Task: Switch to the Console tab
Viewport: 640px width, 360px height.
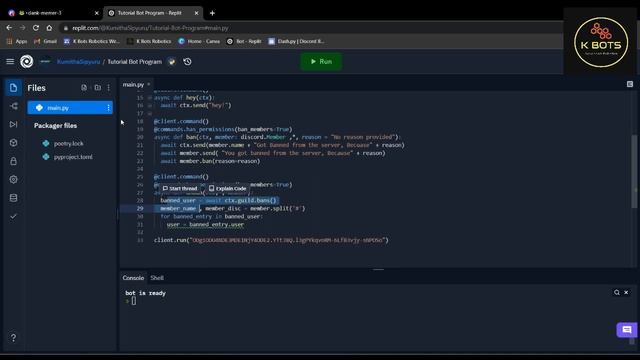Action: click(x=133, y=278)
